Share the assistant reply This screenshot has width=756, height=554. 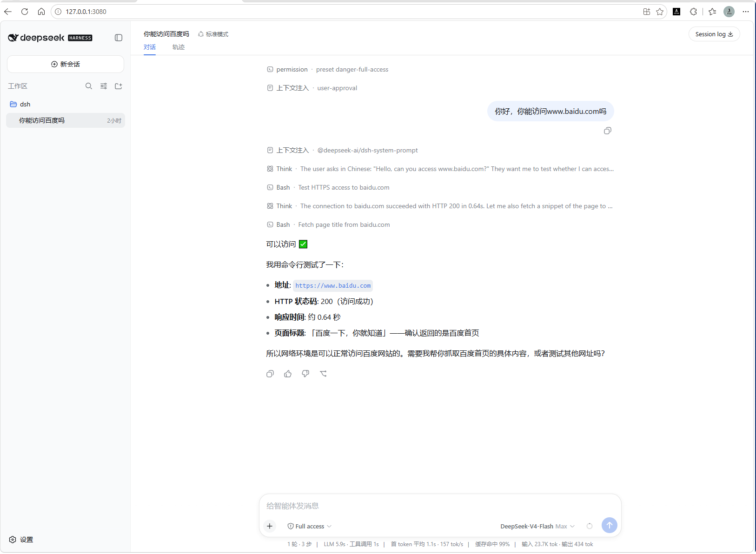(x=323, y=374)
